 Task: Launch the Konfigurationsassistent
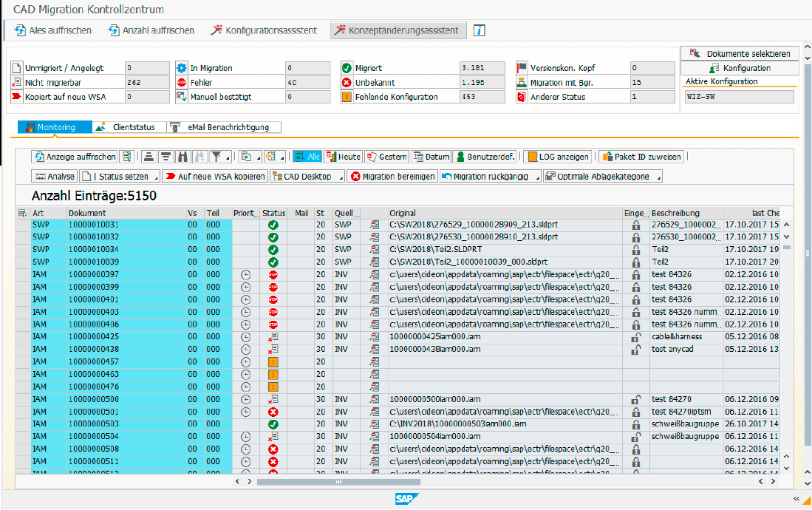264,30
